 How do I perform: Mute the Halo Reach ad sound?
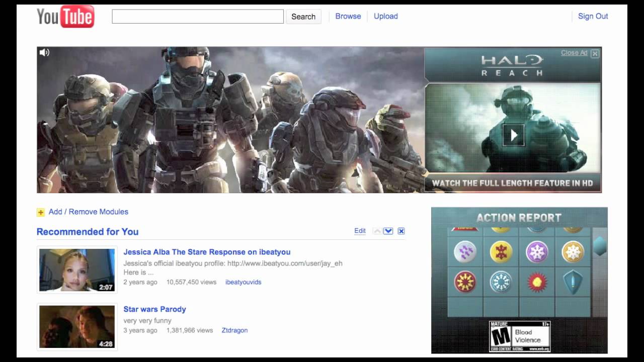tap(44, 52)
